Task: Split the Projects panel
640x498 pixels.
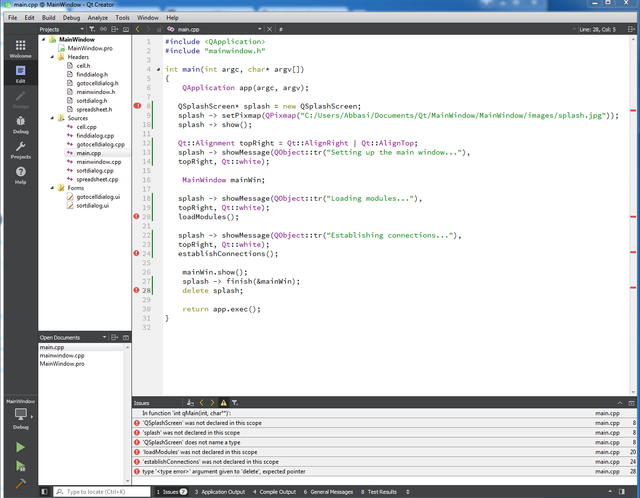Action: [x=115, y=29]
